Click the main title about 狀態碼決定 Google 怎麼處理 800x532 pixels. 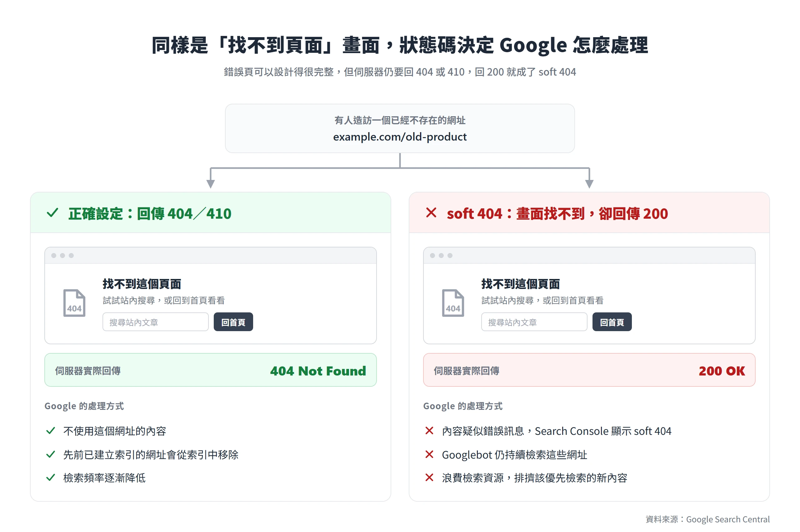coord(400,45)
